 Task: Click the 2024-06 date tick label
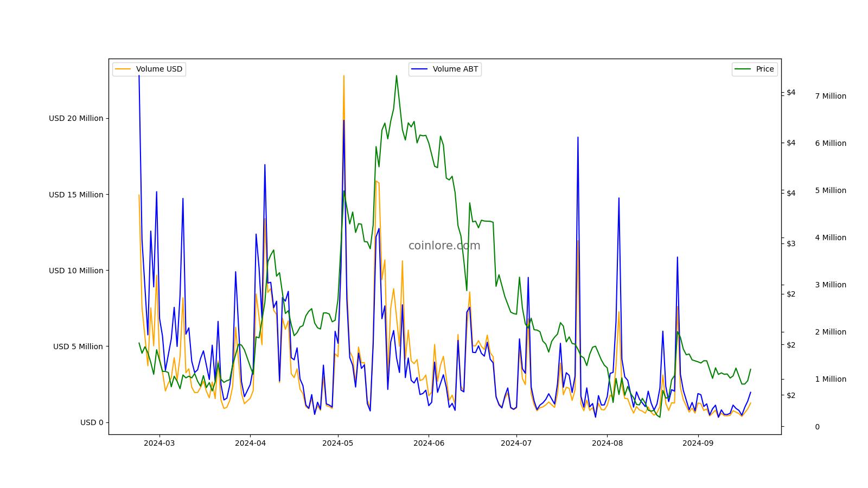(429, 442)
